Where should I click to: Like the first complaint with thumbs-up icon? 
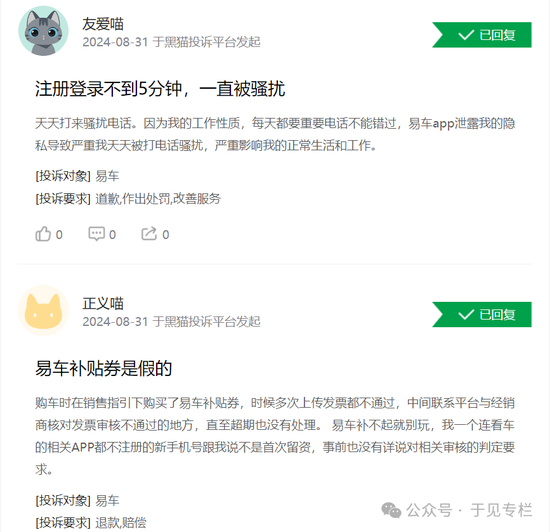tap(43, 234)
